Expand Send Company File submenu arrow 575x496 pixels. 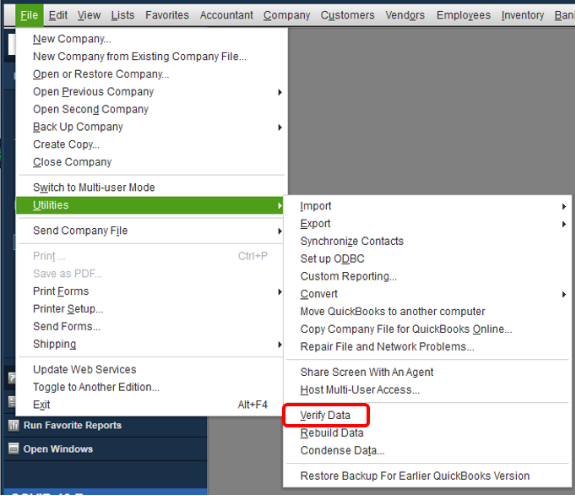pyautogui.click(x=280, y=231)
